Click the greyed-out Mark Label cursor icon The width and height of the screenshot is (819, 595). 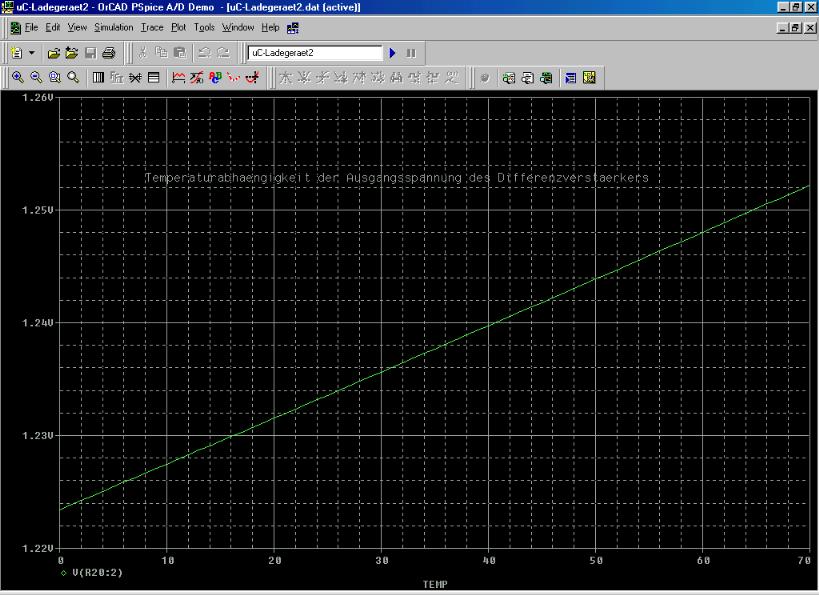pyautogui.click(x=452, y=78)
